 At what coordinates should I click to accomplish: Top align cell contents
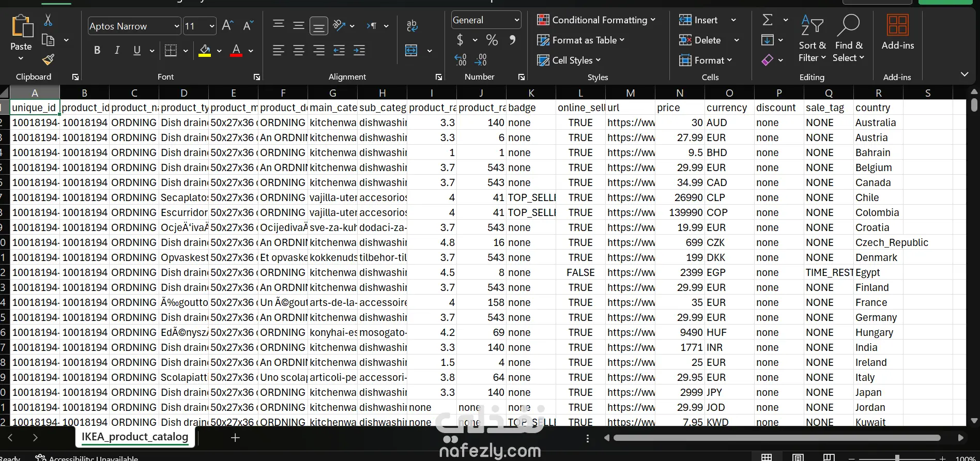pyautogui.click(x=279, y=24)
